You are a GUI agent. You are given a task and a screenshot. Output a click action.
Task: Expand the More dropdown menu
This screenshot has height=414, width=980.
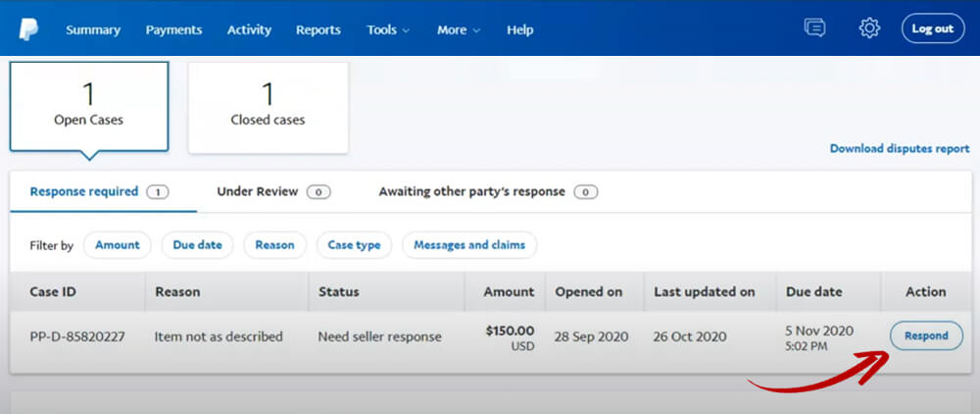pos(459,30)
